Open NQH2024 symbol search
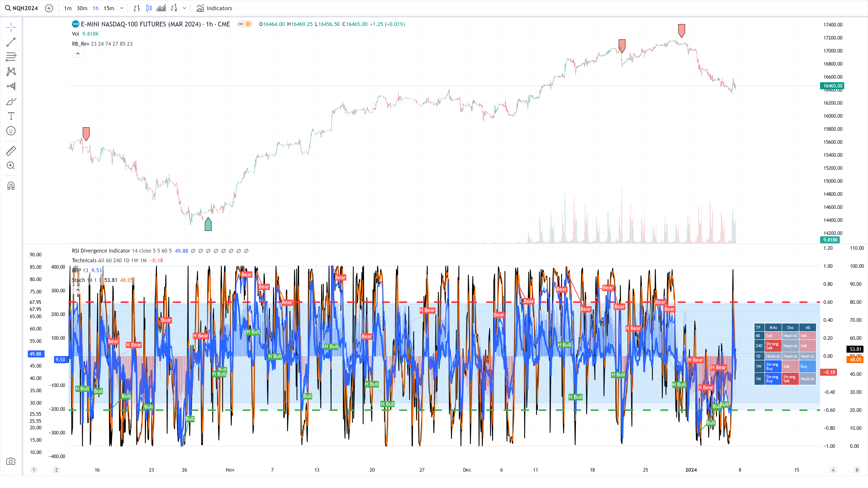 pos(21,8)
